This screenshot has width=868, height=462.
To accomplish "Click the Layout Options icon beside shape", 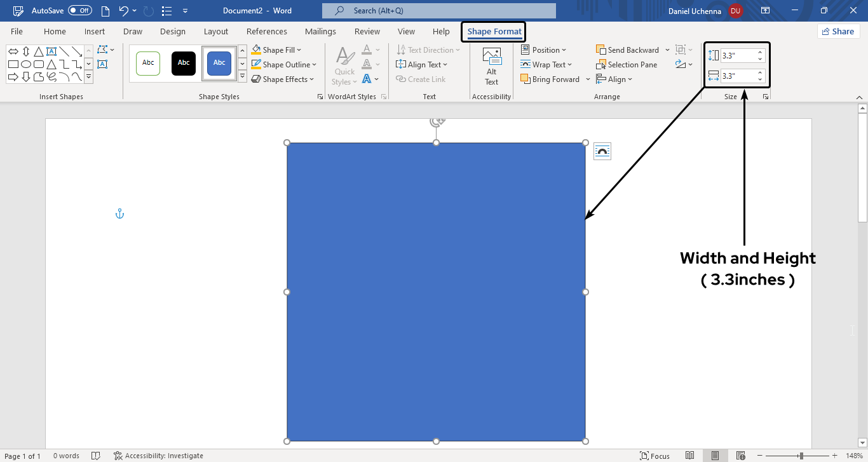I will coord(602,151).
